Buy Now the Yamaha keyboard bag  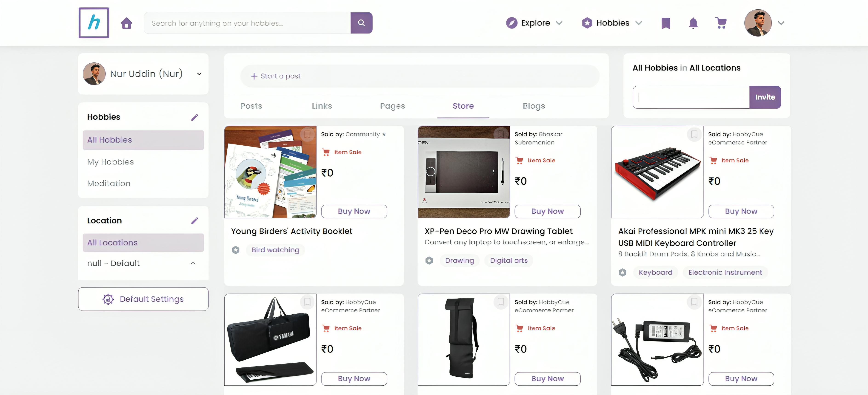[354, 378]
